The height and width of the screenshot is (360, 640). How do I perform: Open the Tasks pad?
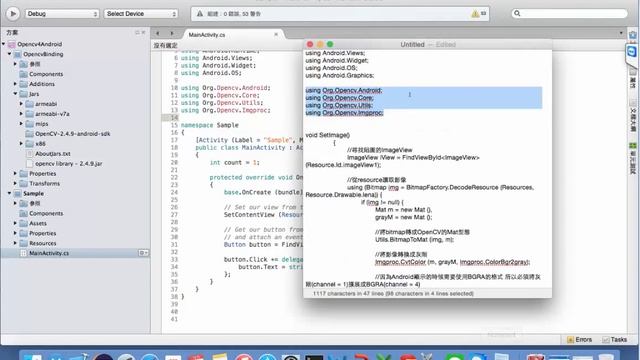[615, 340]
